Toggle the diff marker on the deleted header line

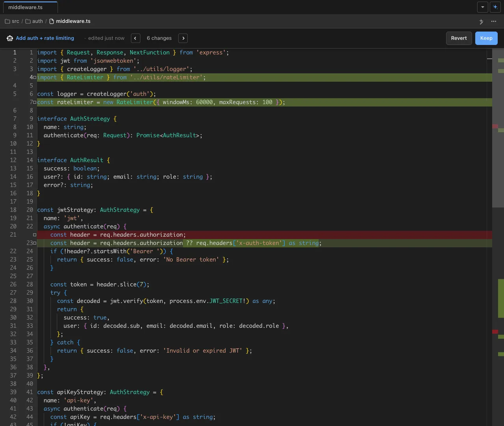point(35,235)
